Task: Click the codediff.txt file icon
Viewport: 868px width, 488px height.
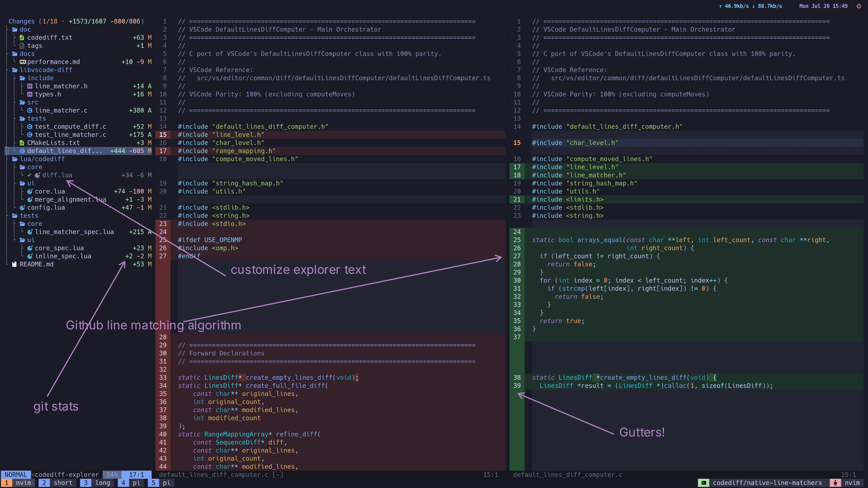Action: (x=22, y=37)
